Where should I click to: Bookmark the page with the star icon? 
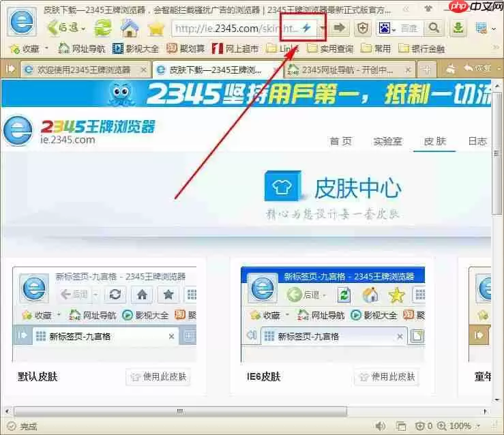(156, 28)
